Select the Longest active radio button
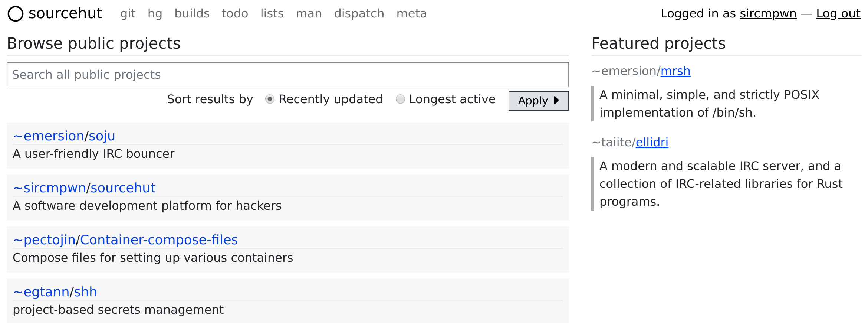 400,99
